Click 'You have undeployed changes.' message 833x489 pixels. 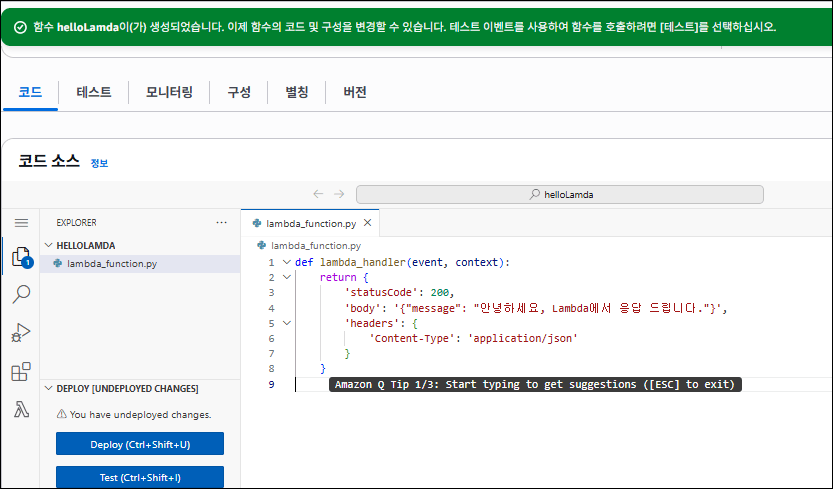tap(141, 415)
